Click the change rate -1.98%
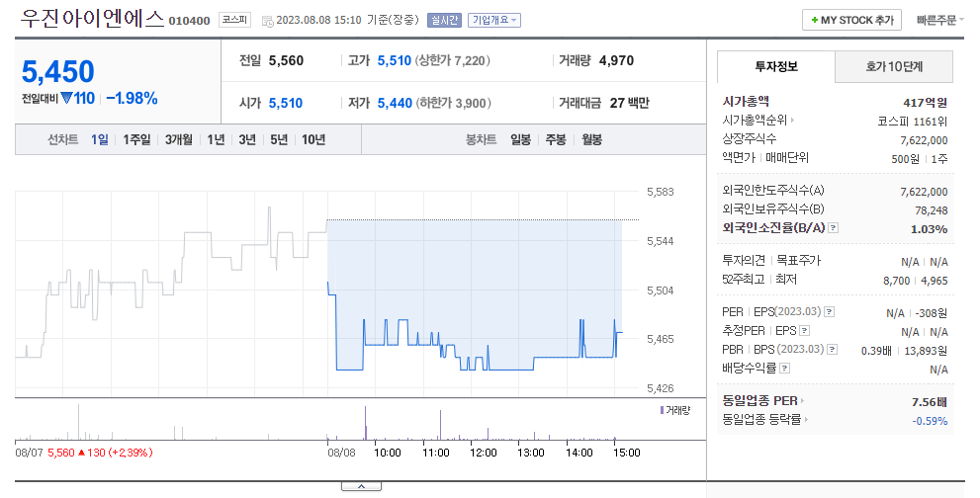 pos(132,98)
